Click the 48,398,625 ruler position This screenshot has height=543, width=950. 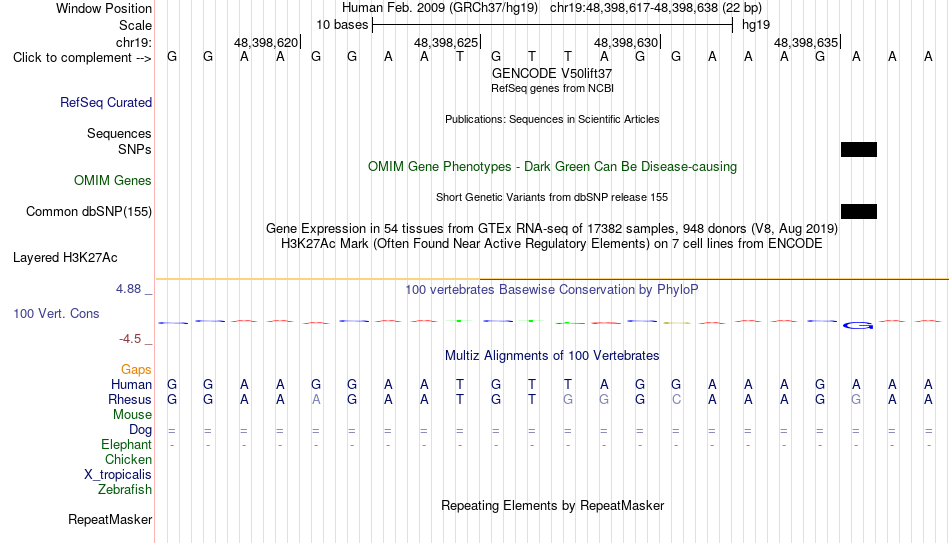tap(446, 42)
